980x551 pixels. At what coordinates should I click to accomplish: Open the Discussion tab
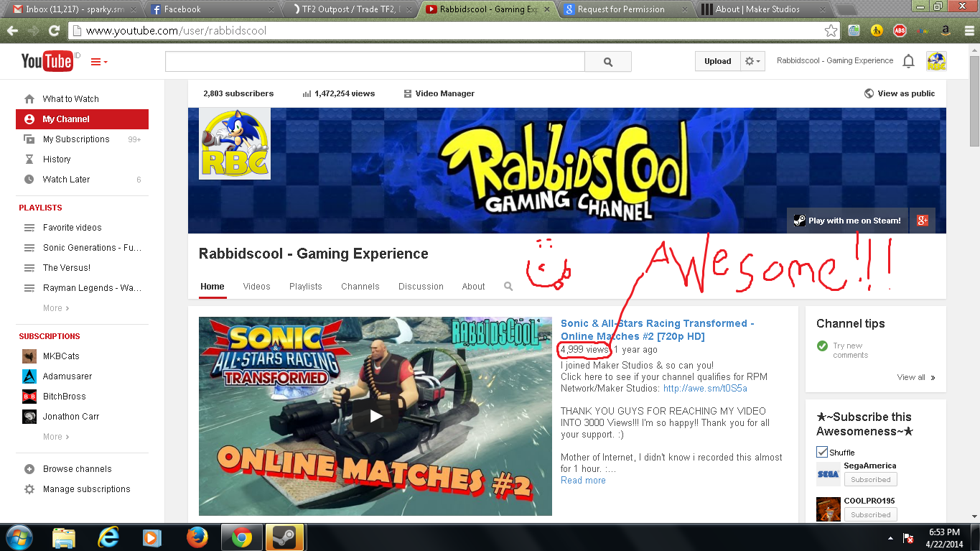tap(421, 287)
